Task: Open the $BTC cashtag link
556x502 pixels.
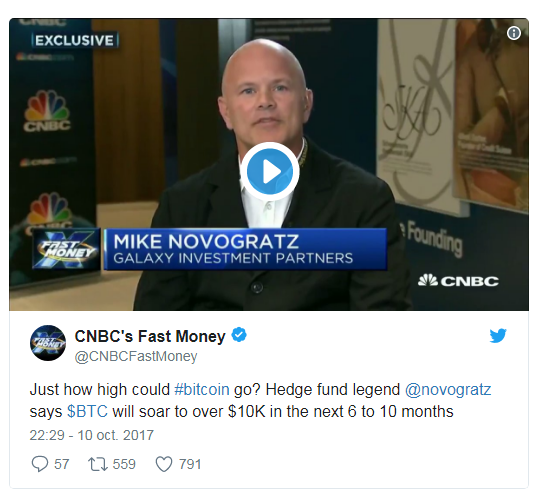Action: (x=87, y=412)
